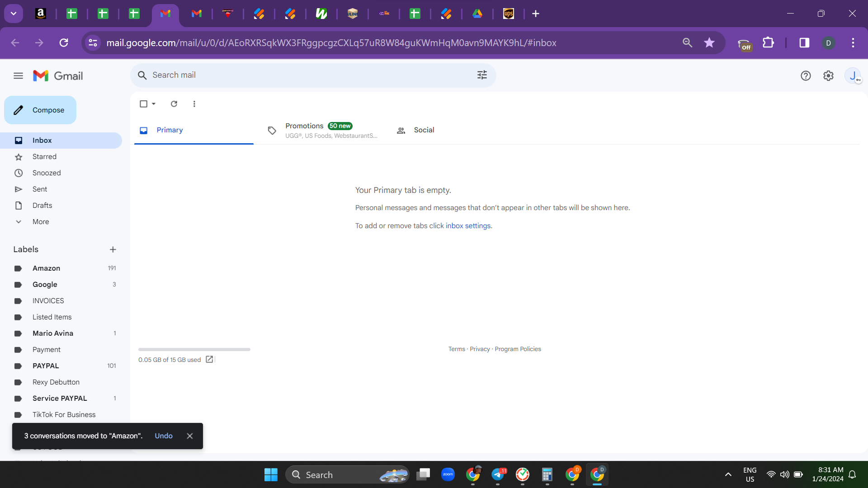Open the TikTok For Business label
Screen dimensions: 868x488
61,414
